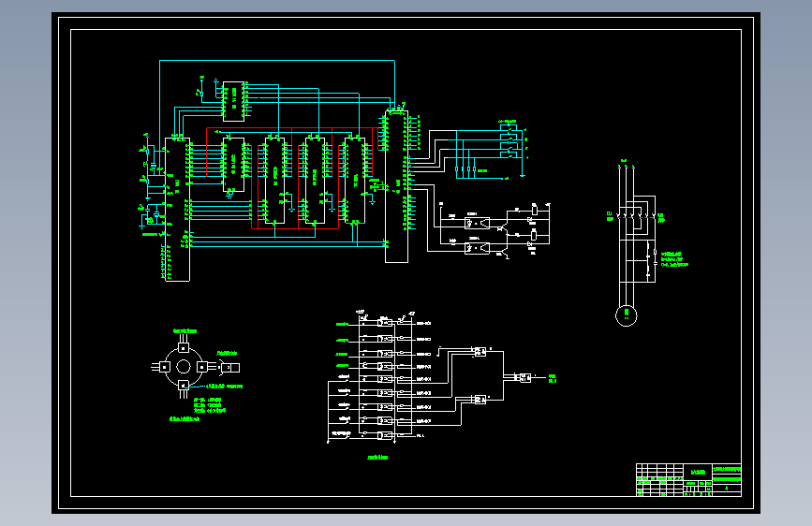Click the contactor contacts on the motor power lines
Image resolution: width=812 pixels, height=526 pixels.
coord(635,215)
